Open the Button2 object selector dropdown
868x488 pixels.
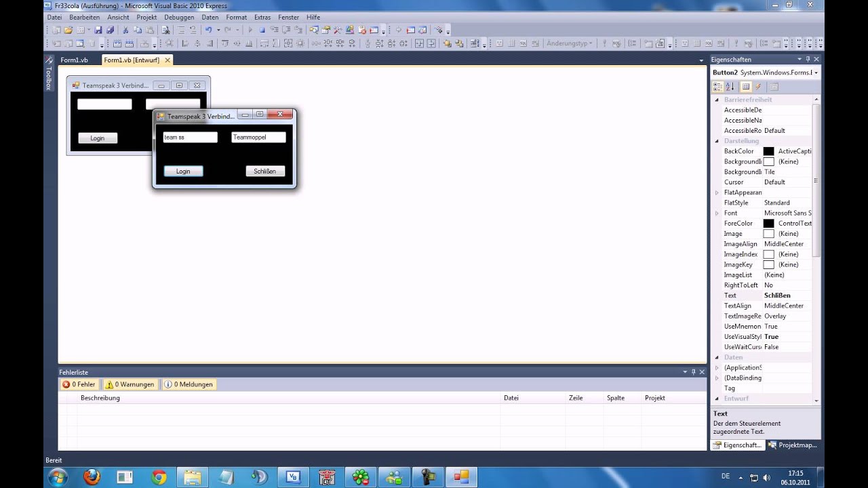click(816, 73)
